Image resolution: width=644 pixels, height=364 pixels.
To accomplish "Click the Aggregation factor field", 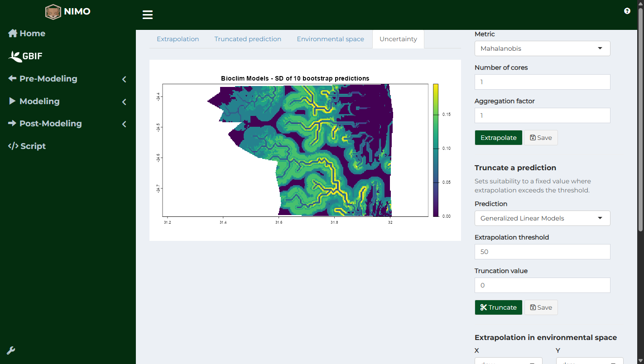I will [x=542, y=115].
